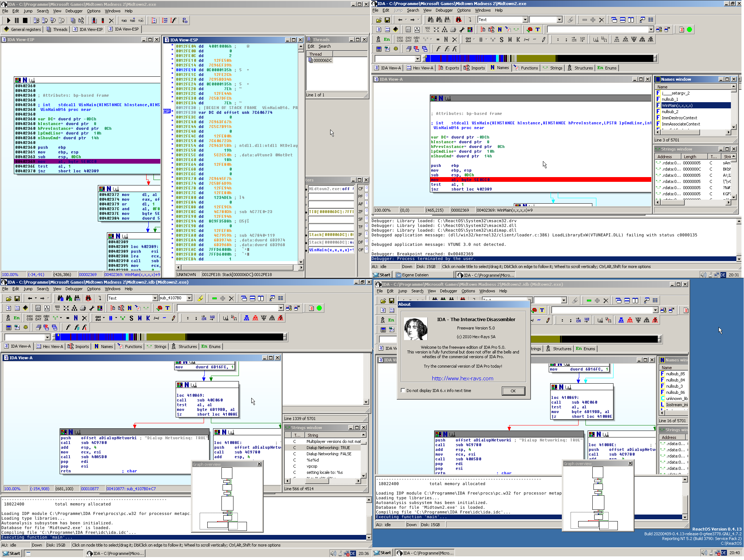744x560 pixels.
Task: Tick 'Do not display IDA 6.x info' checkbox
Action: tap(403, 391)
